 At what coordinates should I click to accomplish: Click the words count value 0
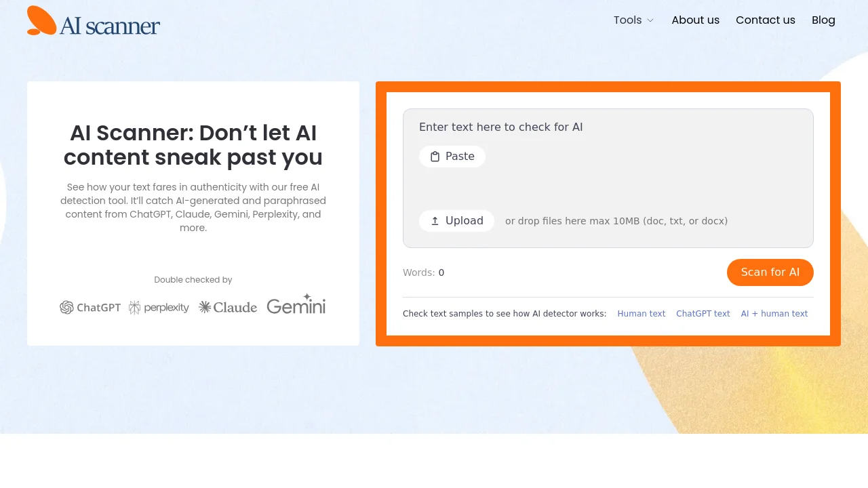441,272
